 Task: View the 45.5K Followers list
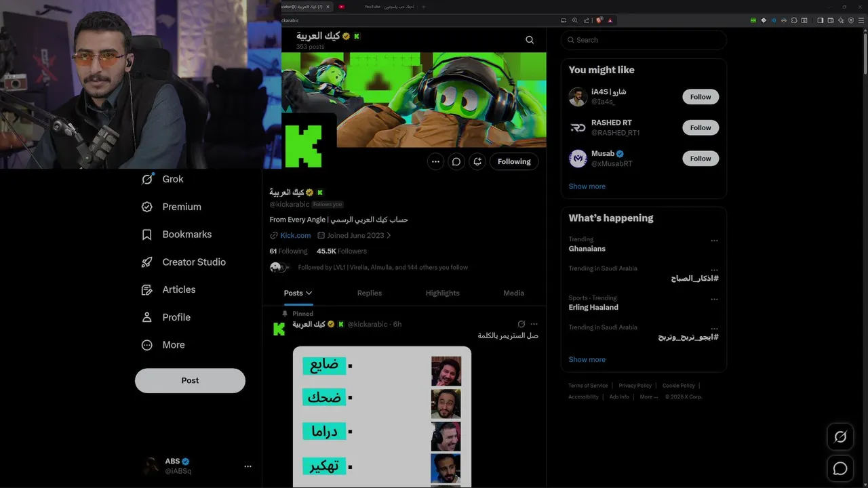click(x=341, y=251)
